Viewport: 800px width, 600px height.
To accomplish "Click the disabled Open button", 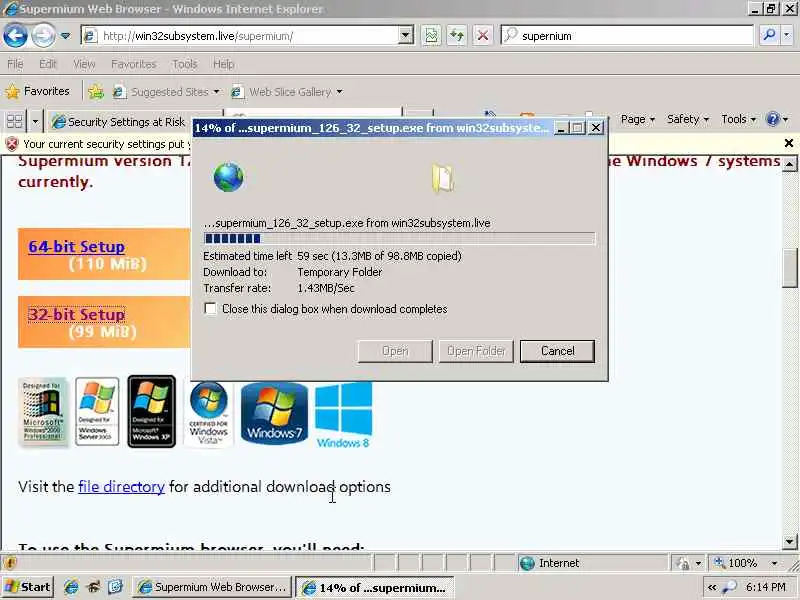I will point(395,351).
